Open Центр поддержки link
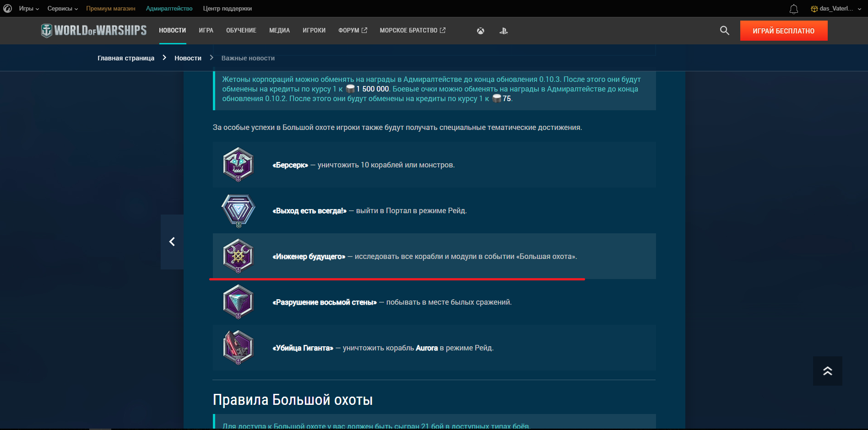868x430 pixels. 228,8
